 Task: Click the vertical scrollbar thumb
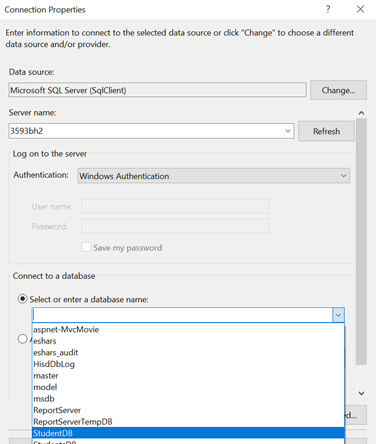pos(361,241)
